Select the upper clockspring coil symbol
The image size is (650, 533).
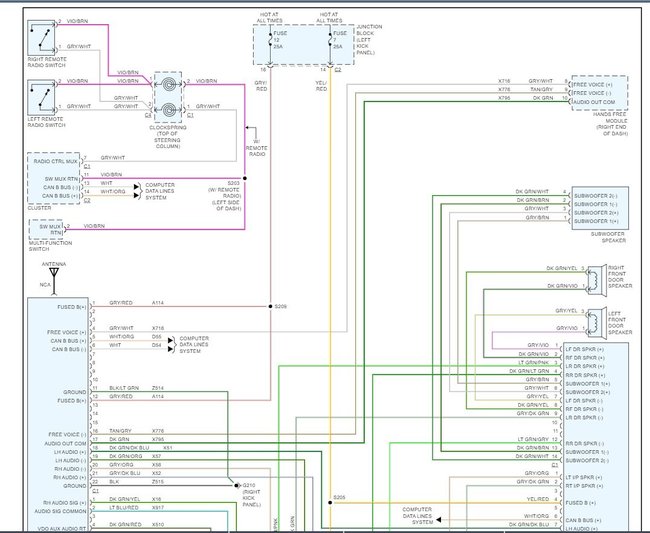pyautogui.click(x=168, y=85)
